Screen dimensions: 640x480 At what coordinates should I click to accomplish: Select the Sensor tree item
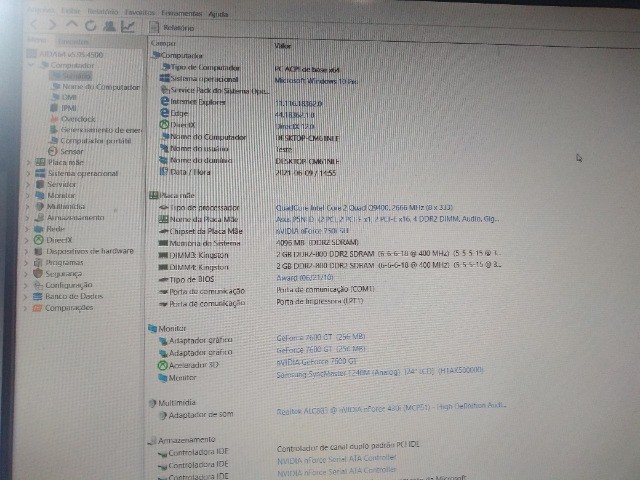coord(66,151)
